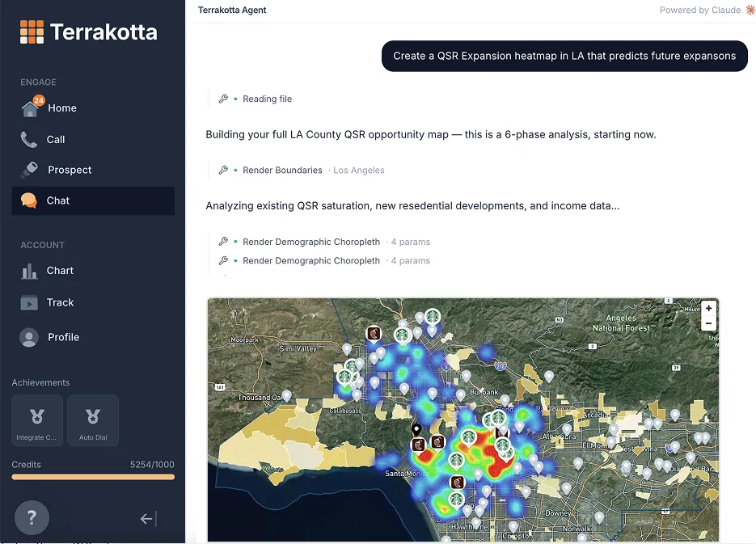Zoom in the map with plus button
Image resolution: width=756 pixels, height=544 pixels.
pos(708,309)
